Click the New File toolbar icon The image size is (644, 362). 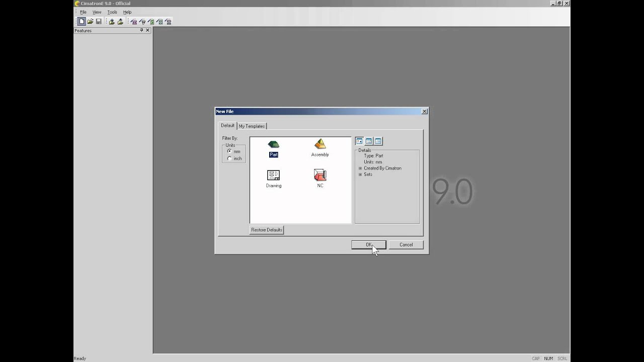[82, 22]
